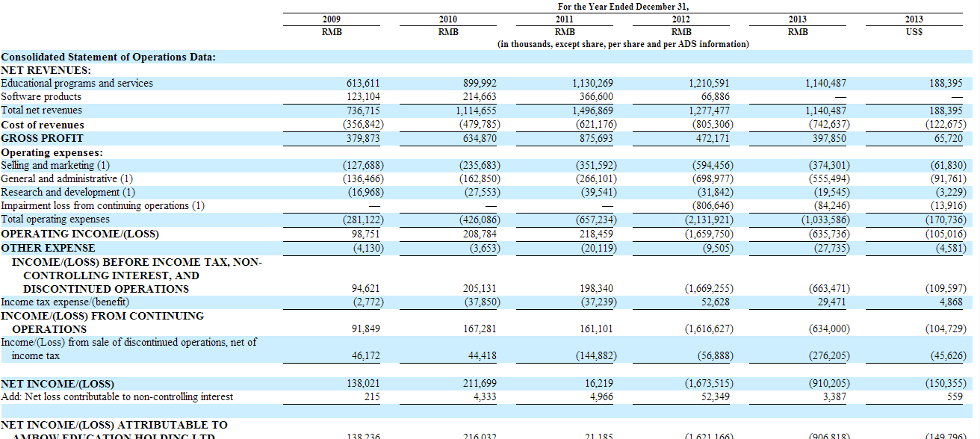Screen dimensions: 980x439
Task: Select the "OTHER EXPENSE" row label
Action: pos(48,248)
